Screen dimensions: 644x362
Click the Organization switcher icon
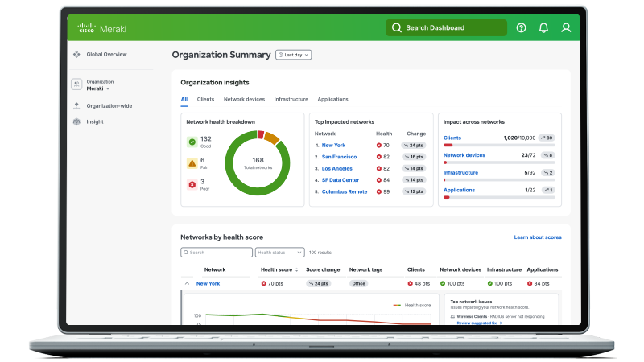coord(76,84)
